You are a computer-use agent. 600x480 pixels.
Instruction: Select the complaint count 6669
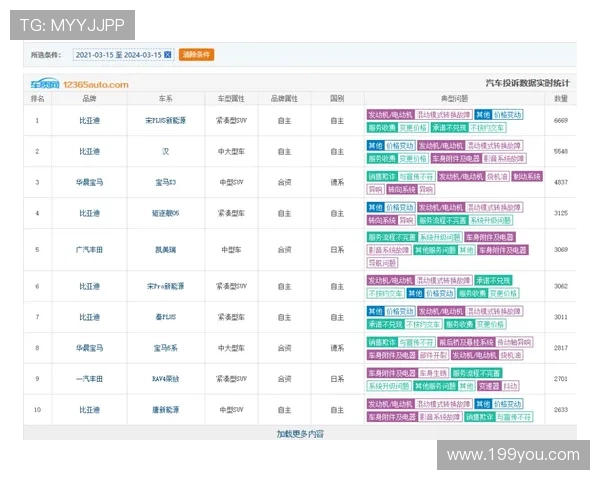pyautogui.click(x=561, y=121)
